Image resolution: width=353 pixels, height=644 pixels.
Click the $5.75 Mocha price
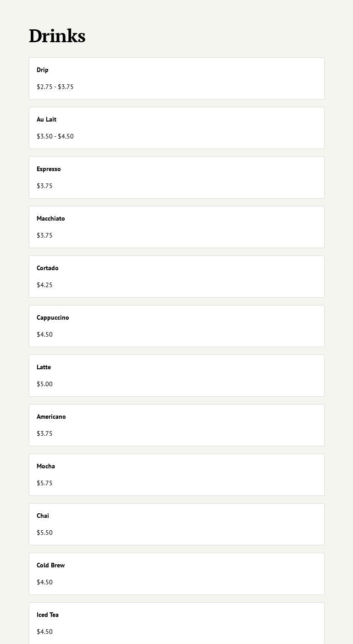coord(44,483)
